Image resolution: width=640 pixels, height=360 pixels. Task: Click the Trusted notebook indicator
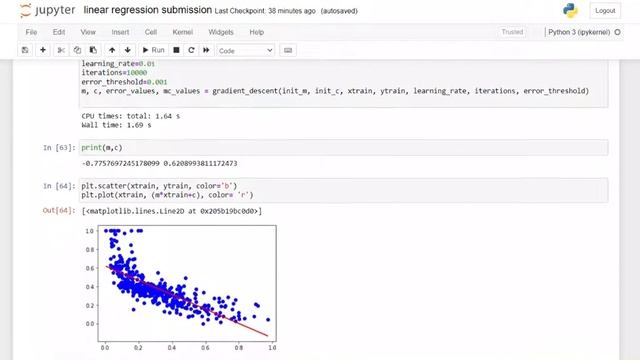point(512,32)
